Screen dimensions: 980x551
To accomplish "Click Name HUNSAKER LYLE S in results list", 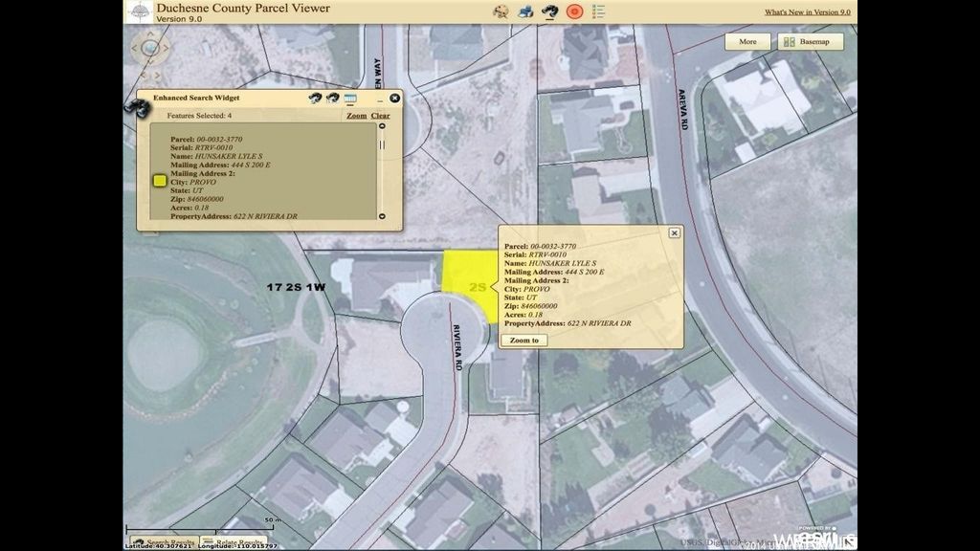I will click(x=216, y=156).
